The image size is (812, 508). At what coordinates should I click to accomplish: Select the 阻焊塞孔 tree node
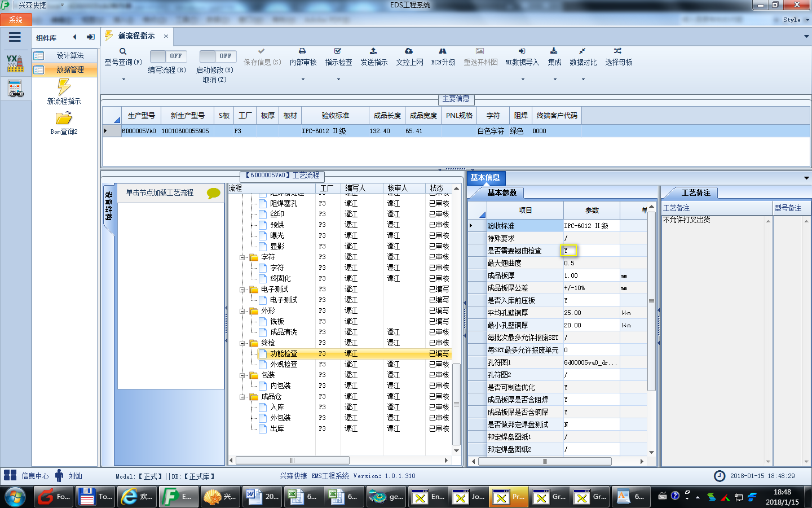point(284,204)
